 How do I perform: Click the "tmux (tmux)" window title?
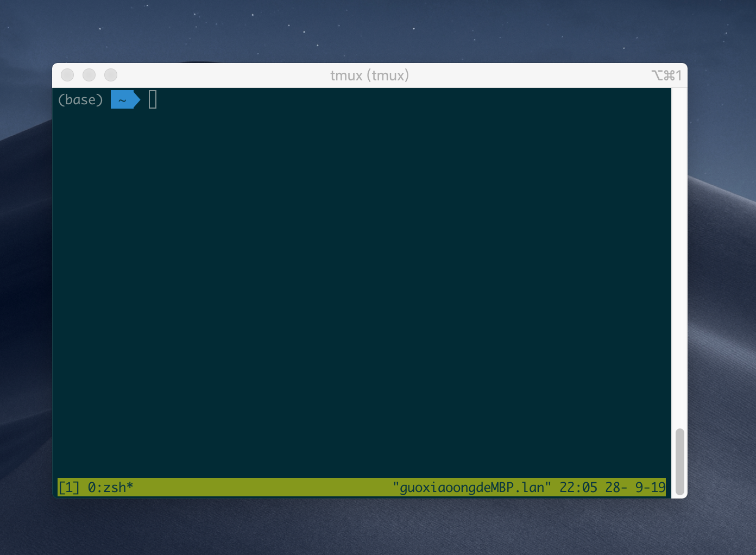[369, 75]
